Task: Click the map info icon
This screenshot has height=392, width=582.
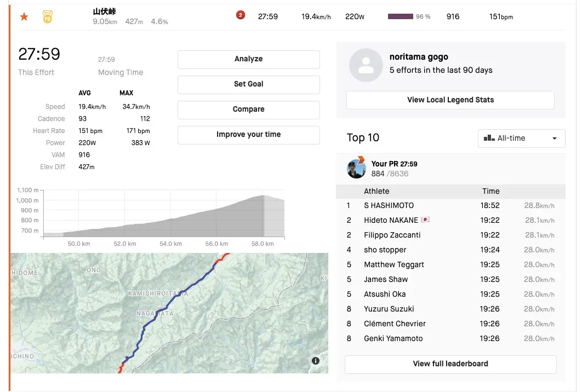Action: [316, 360]
